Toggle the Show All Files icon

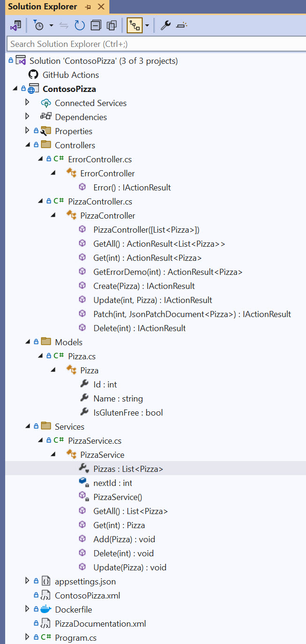coord(112,25)
